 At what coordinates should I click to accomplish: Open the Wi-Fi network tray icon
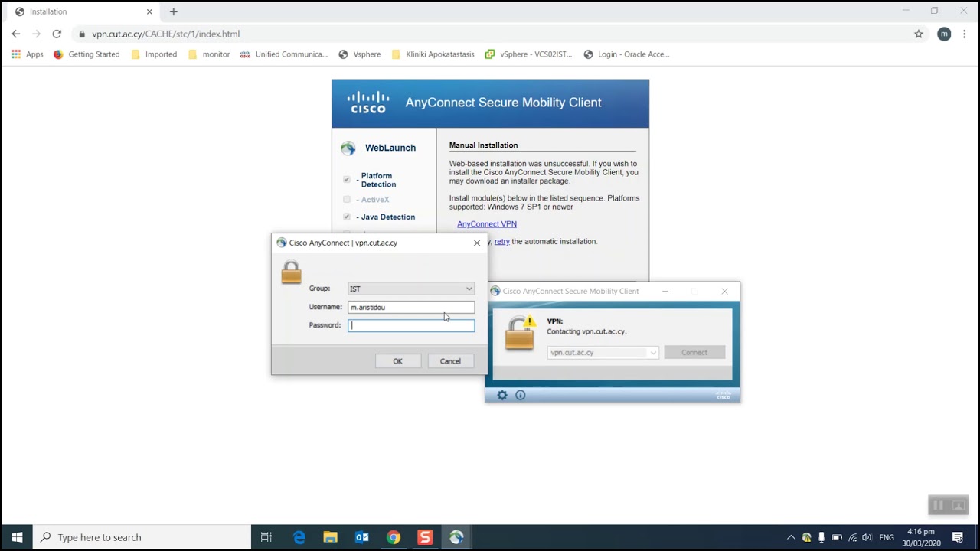pyautogui.click(x=852, y=537)
